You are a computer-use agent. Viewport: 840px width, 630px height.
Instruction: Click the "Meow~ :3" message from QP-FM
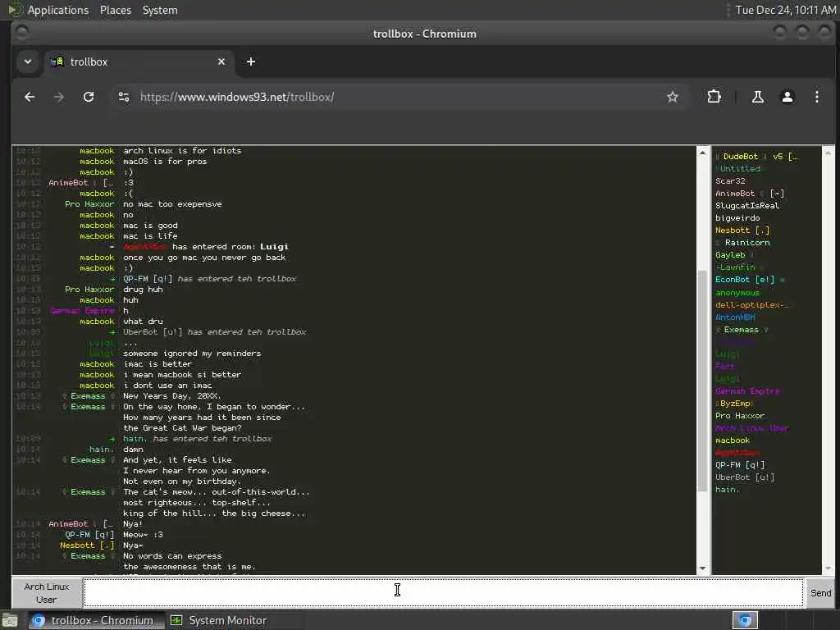(143, 535)
